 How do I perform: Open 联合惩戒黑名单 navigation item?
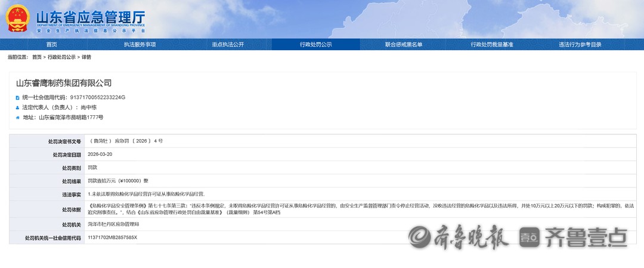pos(404,45)
